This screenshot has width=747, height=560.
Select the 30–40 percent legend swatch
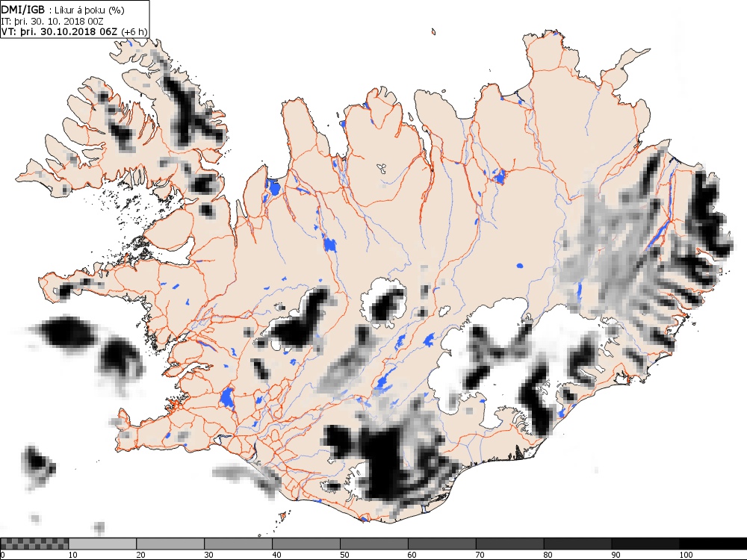click(238, 544)
